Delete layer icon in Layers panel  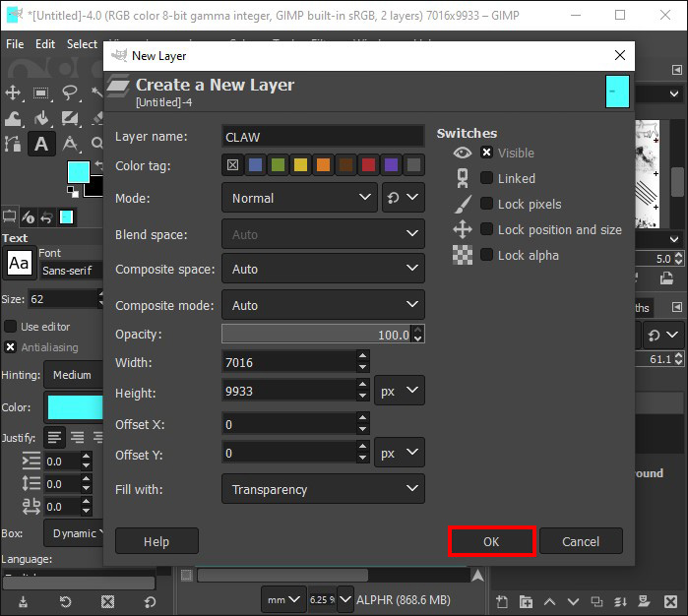click(670, 601)
